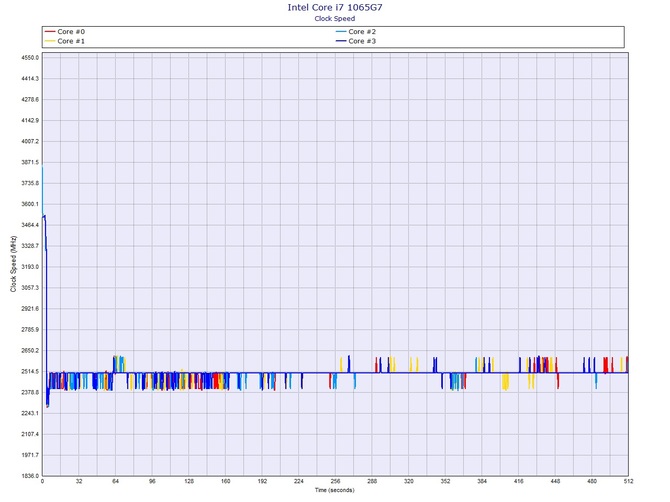The image size is (670, 502).
Task: Click the yellow Core #1 color line
Action: coord(50,41)
